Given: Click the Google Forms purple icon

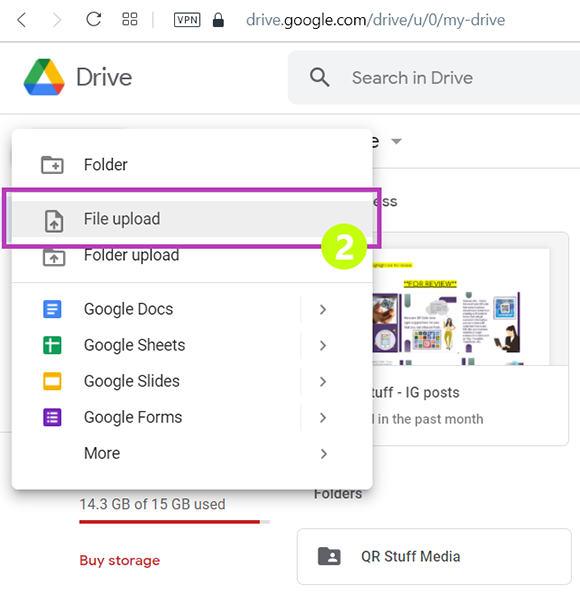Looking at the screenshot, I should [x=52, y=417].
